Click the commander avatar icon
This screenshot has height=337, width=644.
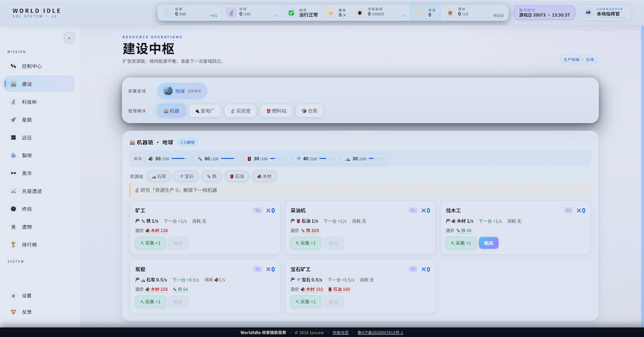(588, 13)
